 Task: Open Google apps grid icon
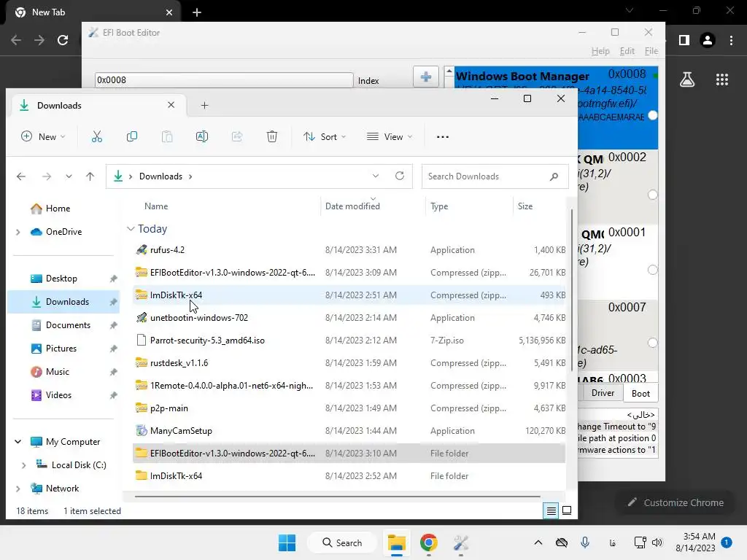tap(722, 79)
